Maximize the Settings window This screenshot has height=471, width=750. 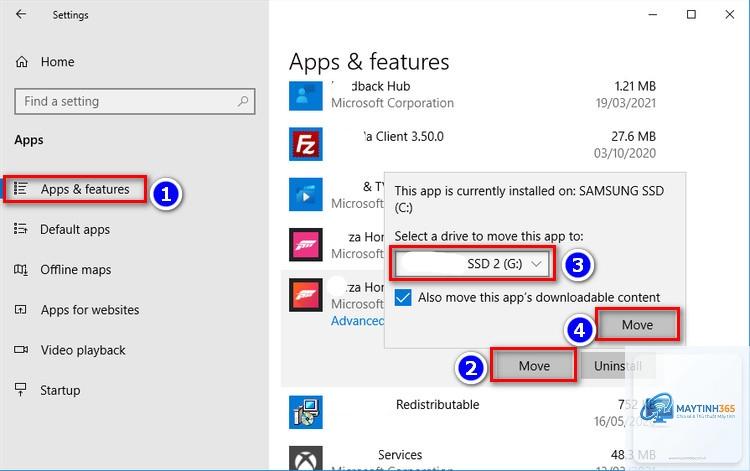tap(691, 14)
